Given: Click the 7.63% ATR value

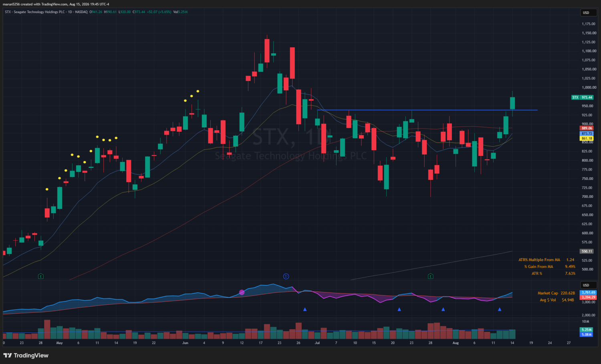Looking at the screenshot, I should (570, 274).
